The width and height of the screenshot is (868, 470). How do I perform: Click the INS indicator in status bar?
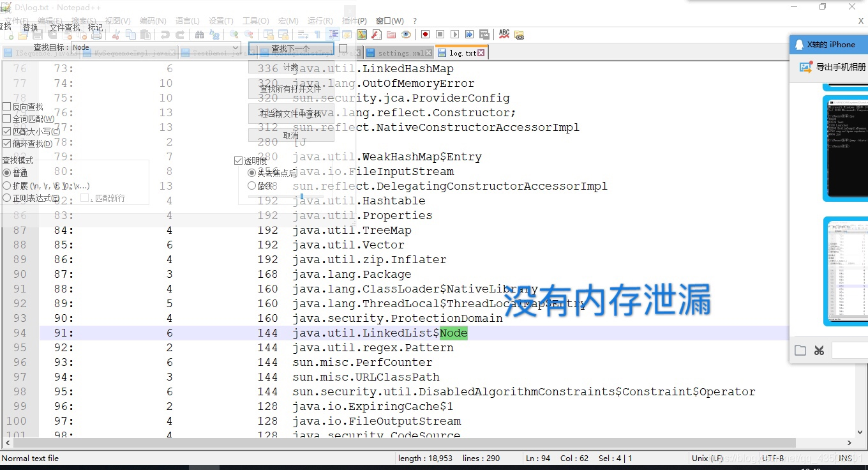845,459
